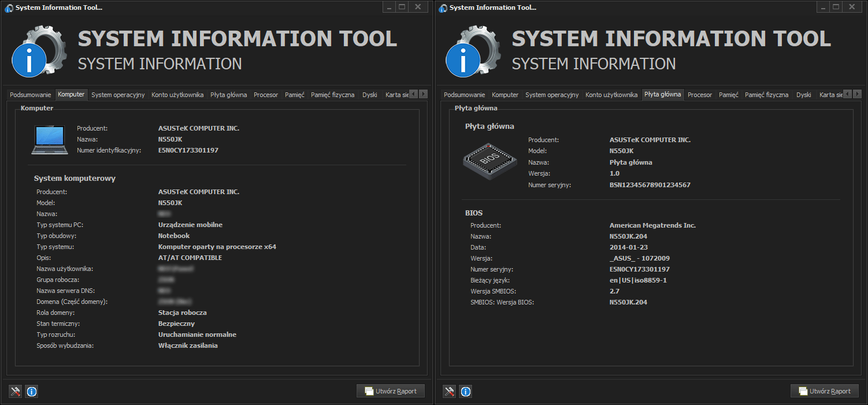The width and height of the screenshot is (868, 405).
Task: Open System operacyjny tab in left window
Action: pyautogui.click(x=118, y=95)
